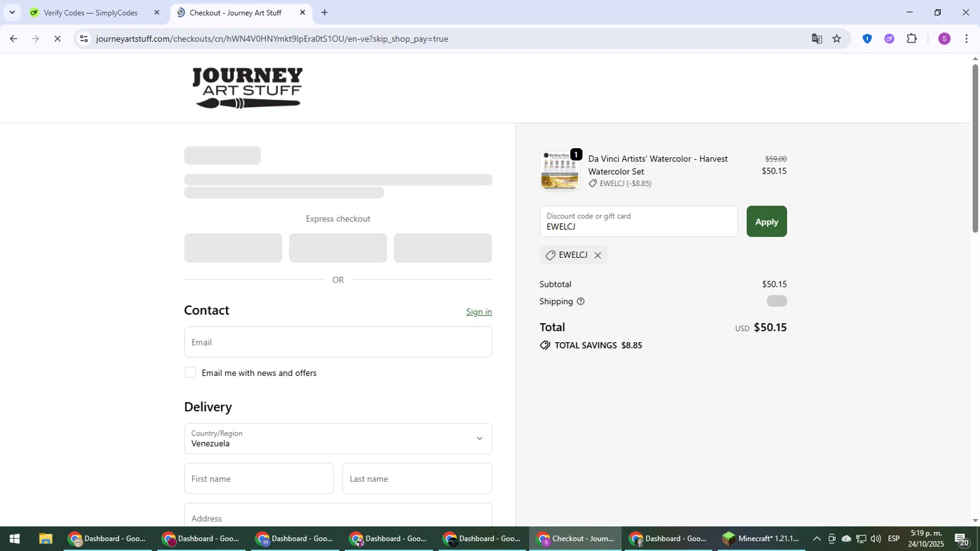Switch to Checkout - Journ... taskbar window
The image size is (980, 551).
point(576,539)
